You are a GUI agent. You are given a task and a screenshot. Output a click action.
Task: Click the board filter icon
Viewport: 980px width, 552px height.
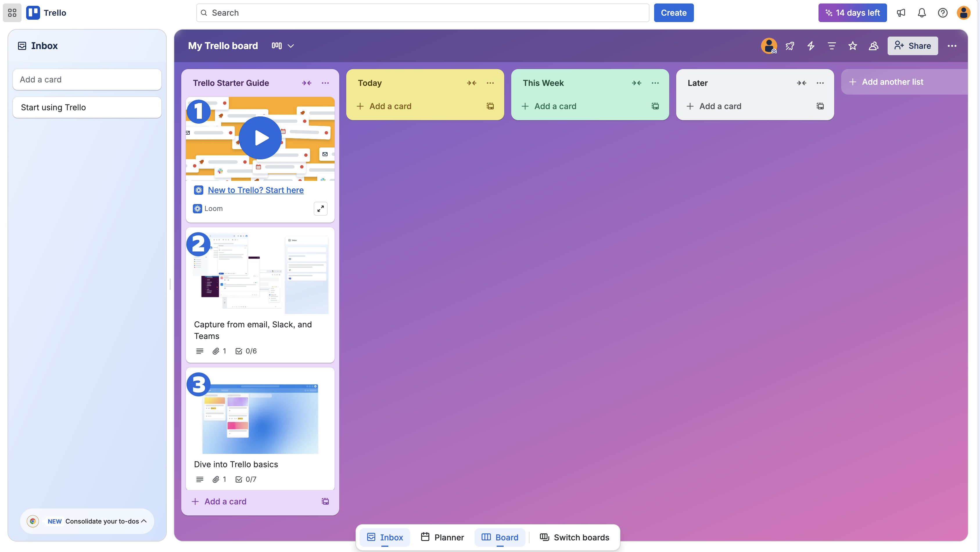832,46
